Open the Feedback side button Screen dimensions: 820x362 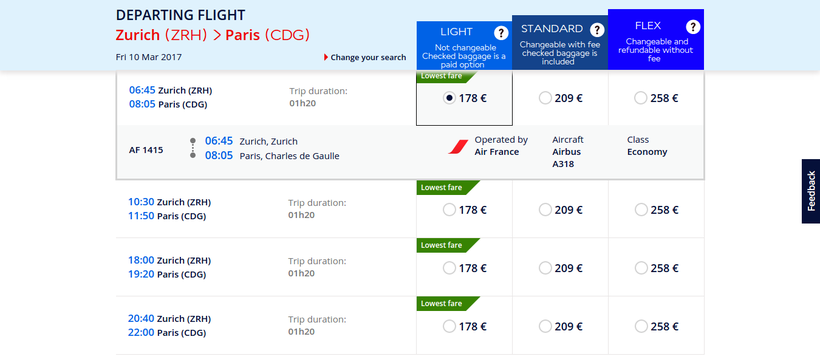[811, 191]
